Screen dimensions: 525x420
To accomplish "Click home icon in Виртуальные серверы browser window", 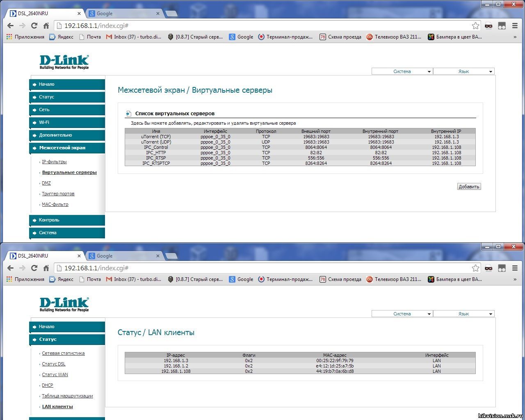I will point(46,26).
